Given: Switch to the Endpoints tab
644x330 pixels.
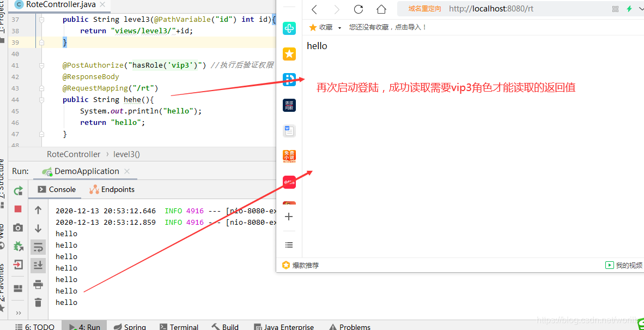Looking at the screenshot, I should [x=112, y=189].
